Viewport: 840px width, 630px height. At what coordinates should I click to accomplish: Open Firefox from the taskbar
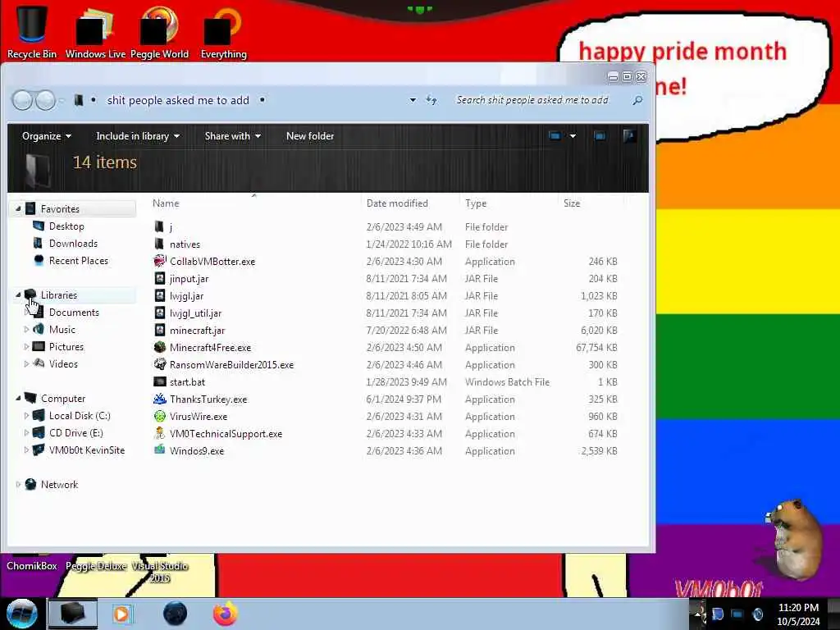pos(226,614)
